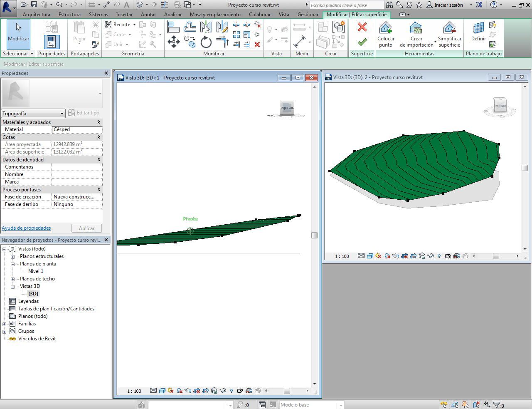Viewport: 532px width, 409px height.
Task: Click the Default 3D view house icon
Action: [x=140, y=5]
